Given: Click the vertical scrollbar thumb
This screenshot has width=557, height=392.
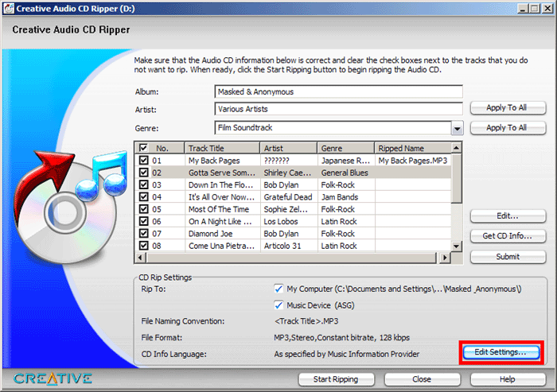Looking at the screenshot, I should coord(457,178).
